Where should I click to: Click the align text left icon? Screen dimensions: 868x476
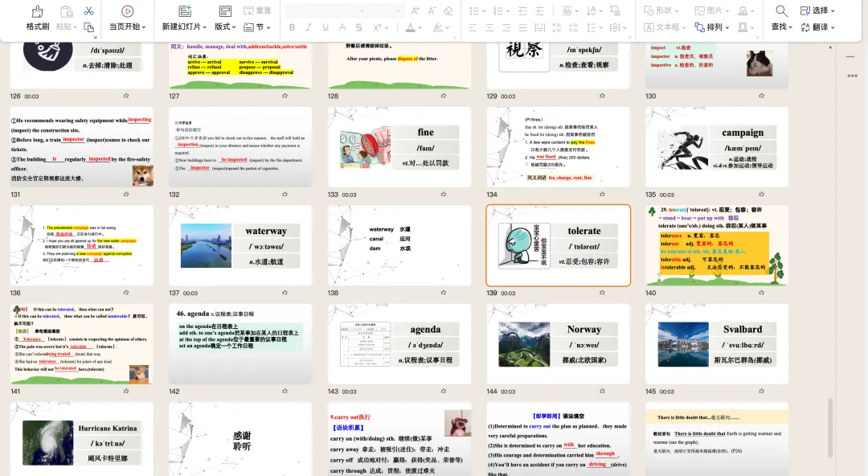[x=473, y=27]
